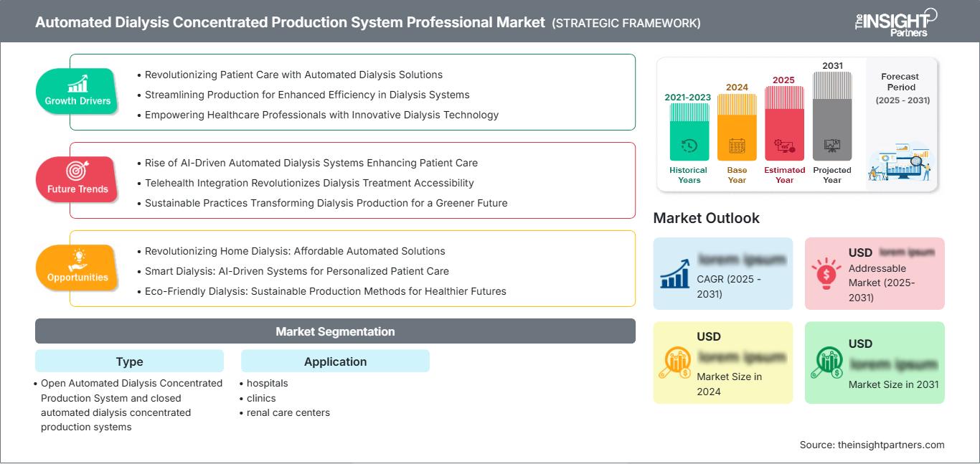Click 'Open Automated Dialysis Concentrated Production System' text
Viewport: 980px width, 464px height.
pyautogui.click(x=132, y=405)
